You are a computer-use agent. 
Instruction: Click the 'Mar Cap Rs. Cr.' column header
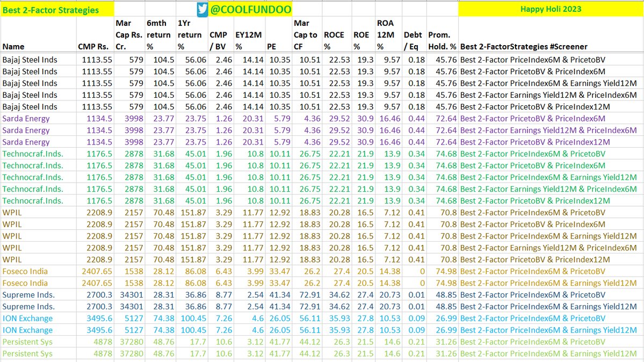[129, 35]
